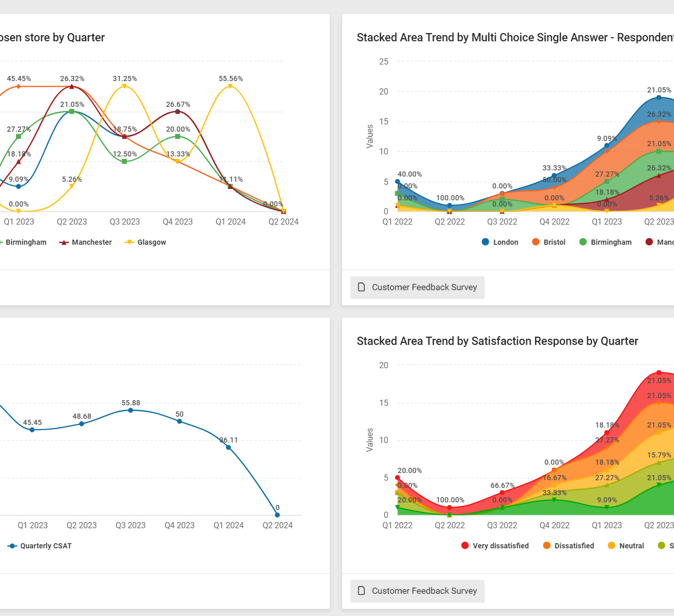Click the Quarterly CSAT legend marker
Screen dimensions: 674x616
click(12, 546)
